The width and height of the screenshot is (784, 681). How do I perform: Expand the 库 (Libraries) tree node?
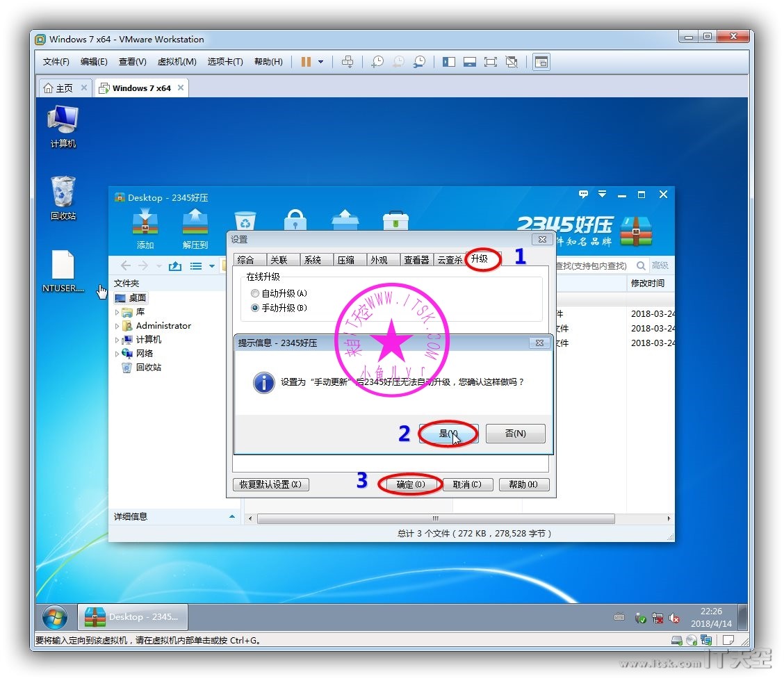click(x=117, y=313)
